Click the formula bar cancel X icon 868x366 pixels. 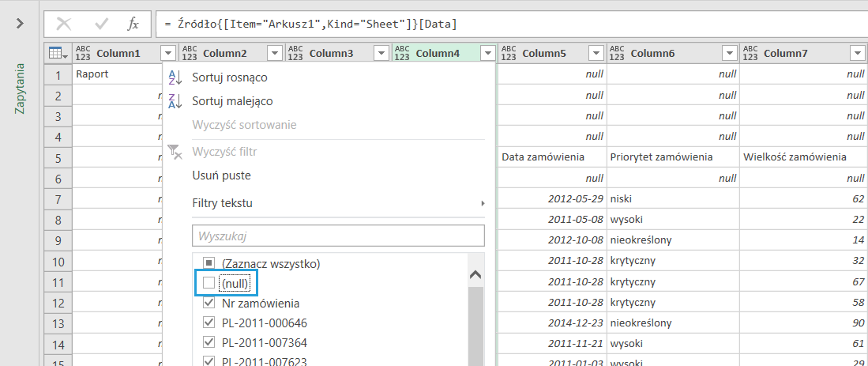click(64, 24)
